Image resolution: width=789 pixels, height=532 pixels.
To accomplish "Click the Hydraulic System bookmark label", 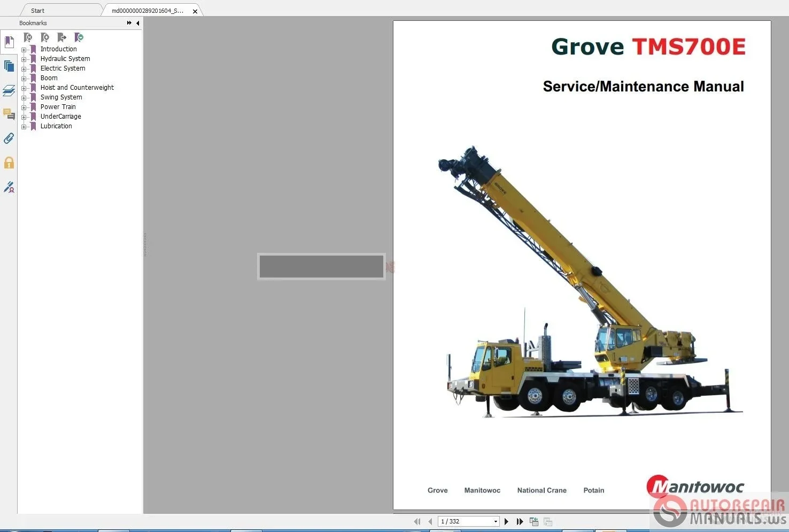I will coord(65,59).
